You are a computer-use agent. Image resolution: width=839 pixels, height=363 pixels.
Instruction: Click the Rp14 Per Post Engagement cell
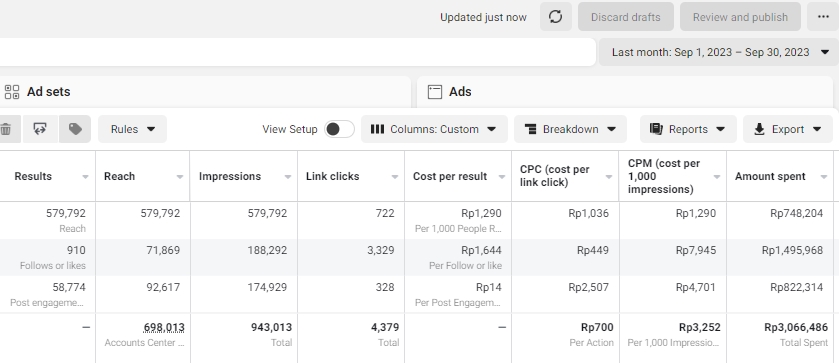click(489, 287)
